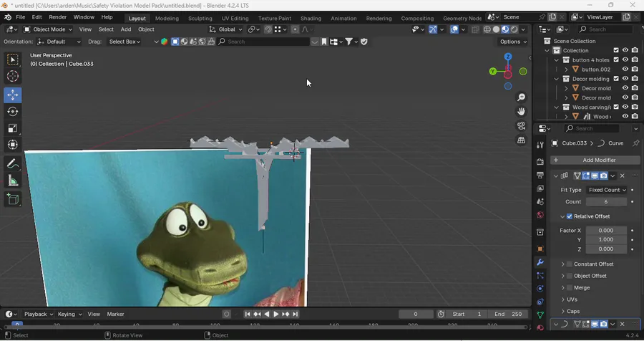
Task: Open the Tool properties tab
Action: [540, 145]
